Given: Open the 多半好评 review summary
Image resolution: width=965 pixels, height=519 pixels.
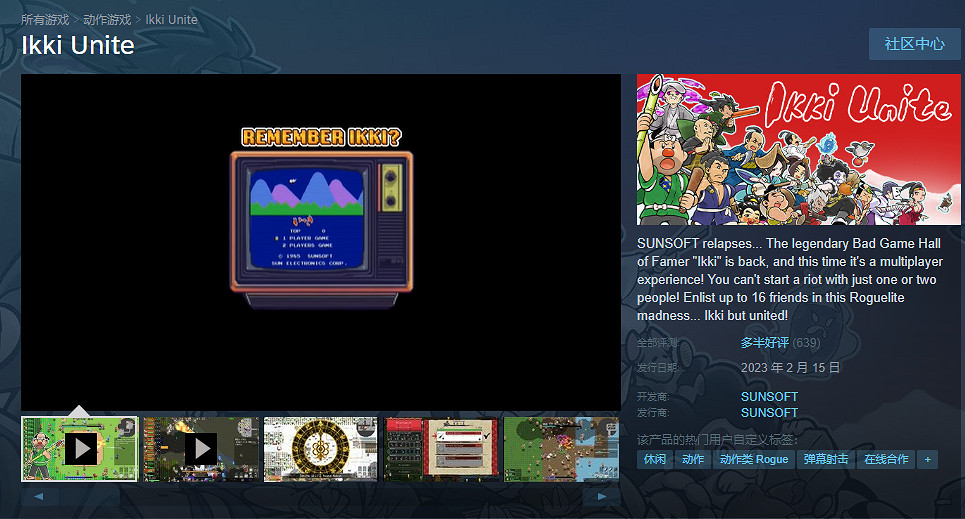Looking at the screenshot, I should point(765,343).
